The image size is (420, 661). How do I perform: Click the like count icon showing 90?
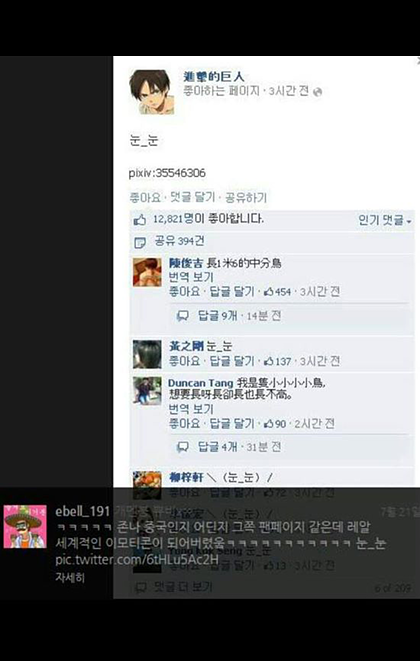pyautogui.click(x=268, y=424)
